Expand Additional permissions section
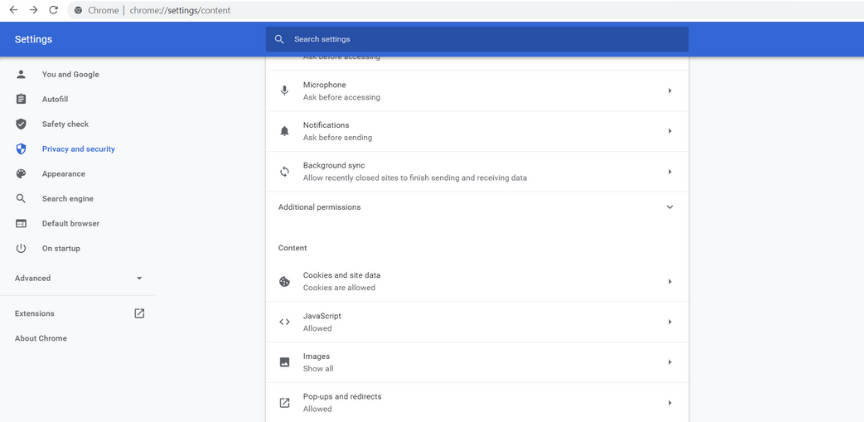This screenshot has height=422, width=864. point(669,207)
